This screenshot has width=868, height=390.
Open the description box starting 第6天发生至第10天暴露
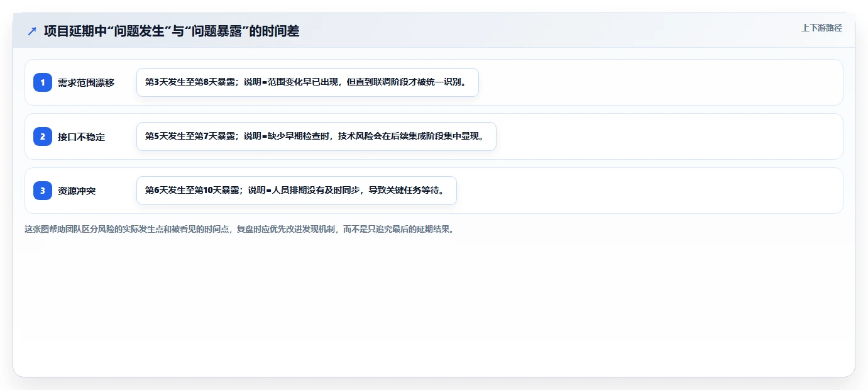pos(296,191)
